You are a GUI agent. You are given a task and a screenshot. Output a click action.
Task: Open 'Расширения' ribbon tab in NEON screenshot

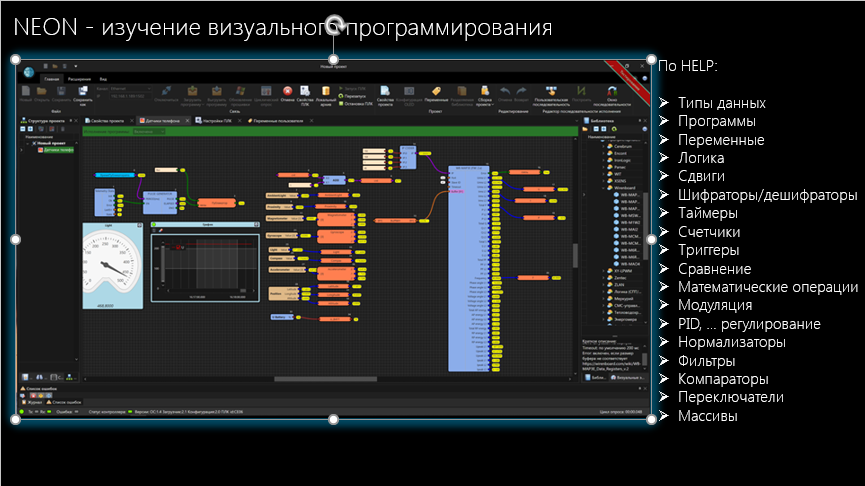[79, 79]
